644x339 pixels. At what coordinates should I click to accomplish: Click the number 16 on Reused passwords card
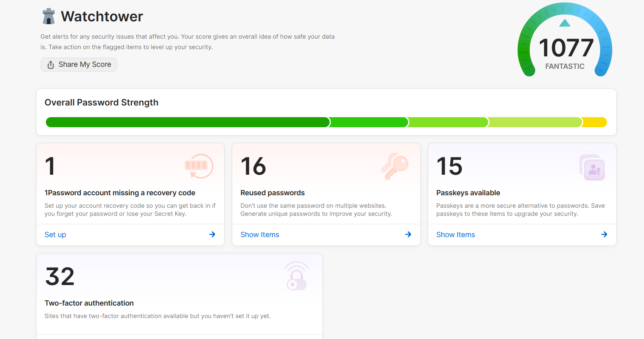click(x=254, y=166)
